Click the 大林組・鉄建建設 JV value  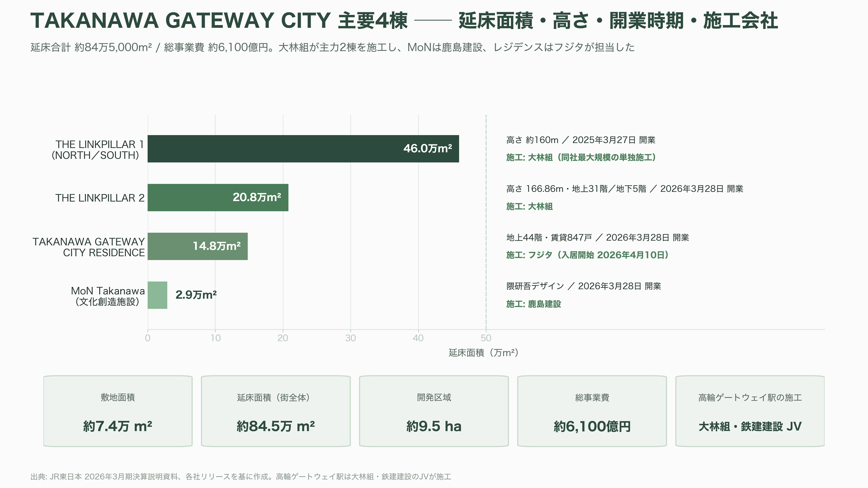(x=750, y=426)
